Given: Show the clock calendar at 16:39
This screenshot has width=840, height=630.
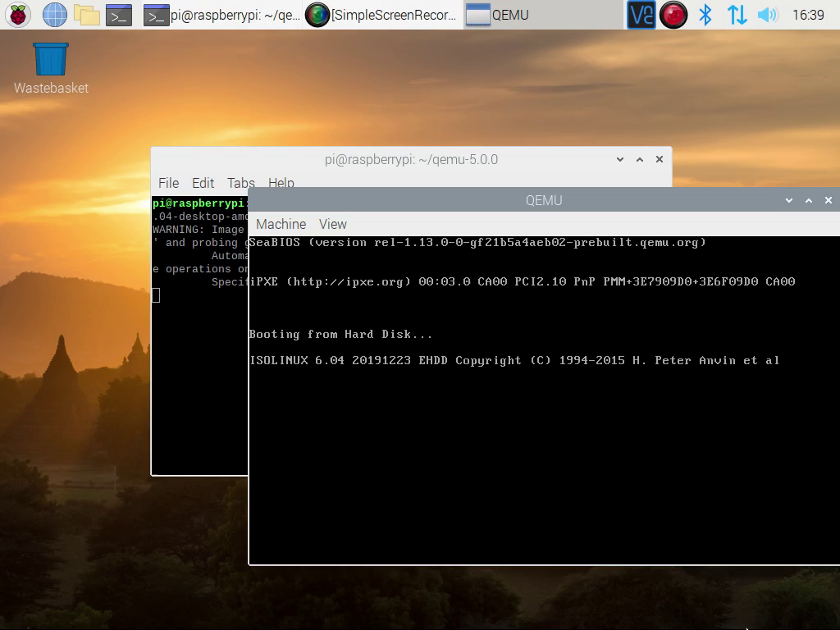Looking at the screenshot, I should click(808, 15).
